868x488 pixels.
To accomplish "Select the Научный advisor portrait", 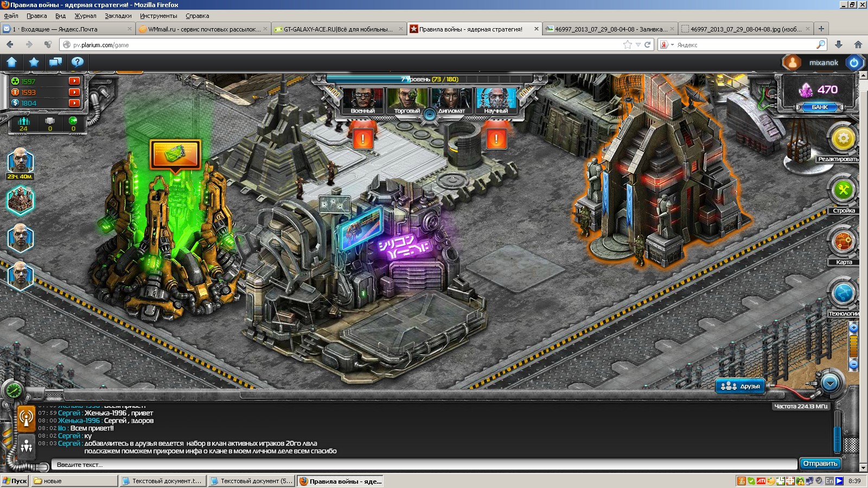I will (496, 101).
